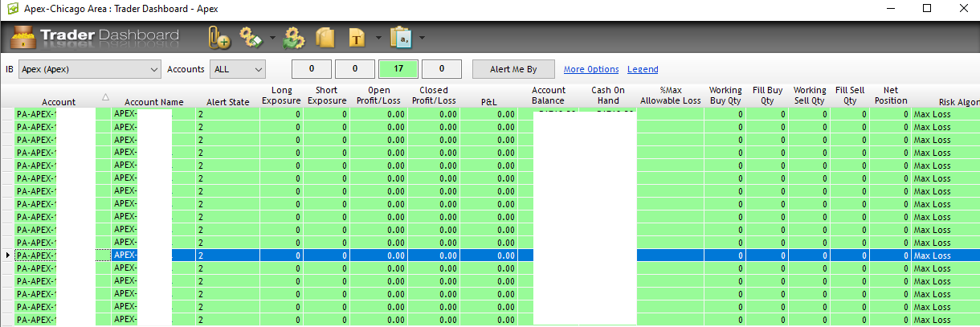980x327 pixels.
Task: Open dropdown arrow beside gears eraser icon
Action: [x=273, y=38]
